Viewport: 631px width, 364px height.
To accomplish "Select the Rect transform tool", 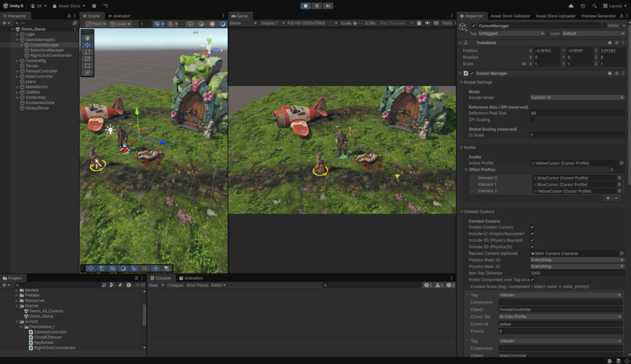I will coord(87,66).
